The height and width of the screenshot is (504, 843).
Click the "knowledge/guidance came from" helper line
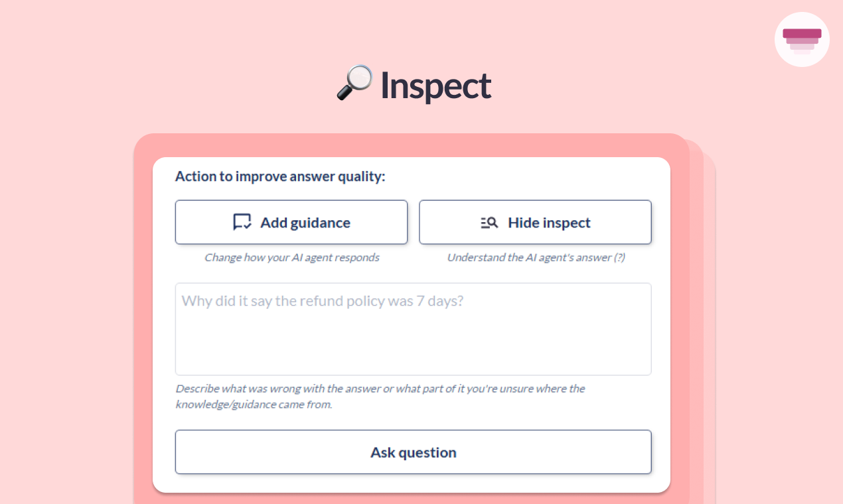pos(254,405)
